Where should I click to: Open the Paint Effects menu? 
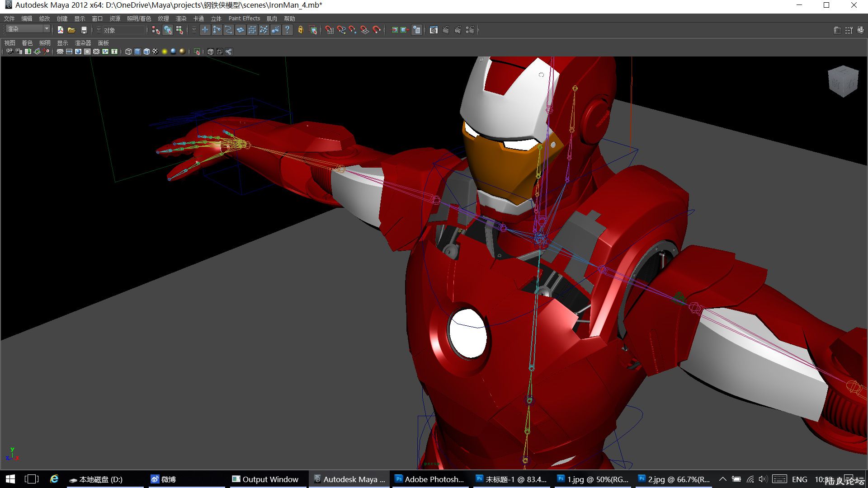coord(244,19)
